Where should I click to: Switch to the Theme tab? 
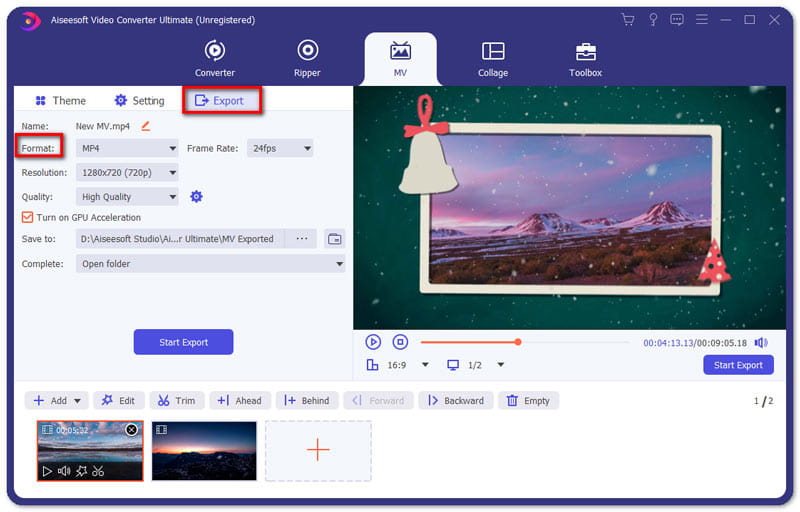tap(60, 100)
